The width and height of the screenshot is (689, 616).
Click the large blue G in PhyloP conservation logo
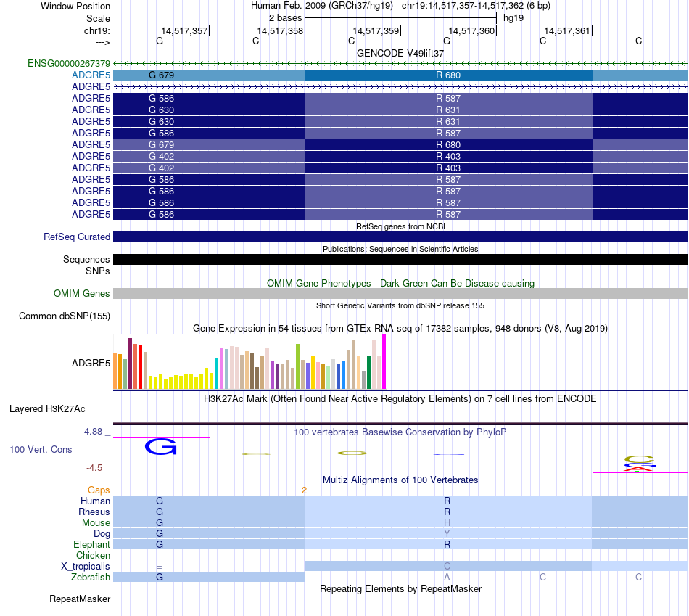point(161,447)
